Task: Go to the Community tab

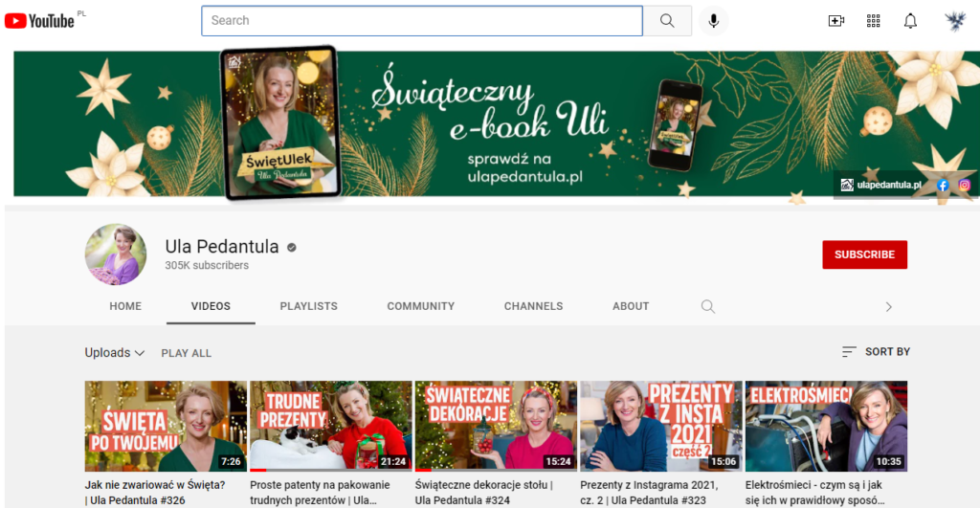Action: (x=421, y=306)
